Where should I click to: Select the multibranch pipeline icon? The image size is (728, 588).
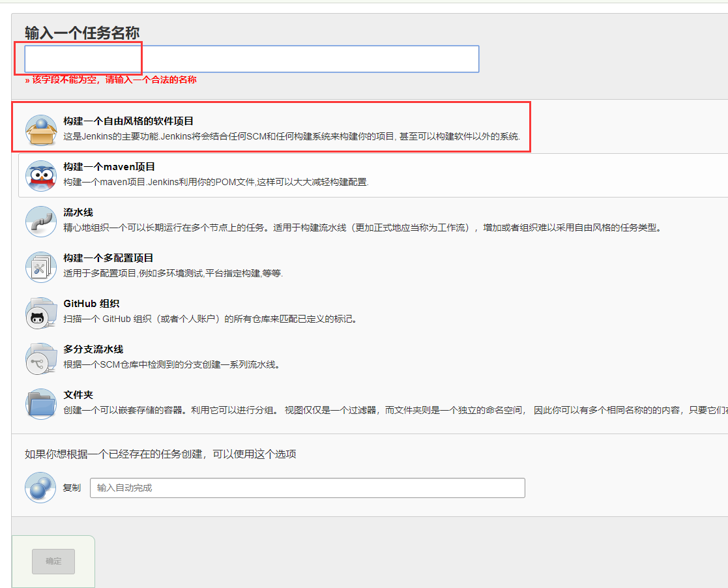pos(41,358)
